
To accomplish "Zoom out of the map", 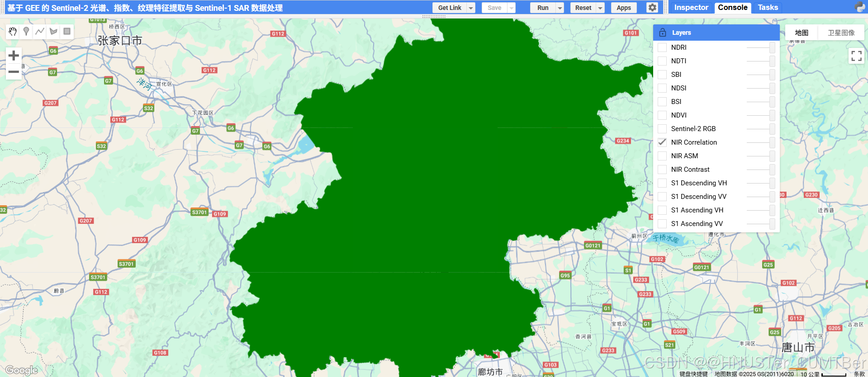I will [x=14, y=72].
